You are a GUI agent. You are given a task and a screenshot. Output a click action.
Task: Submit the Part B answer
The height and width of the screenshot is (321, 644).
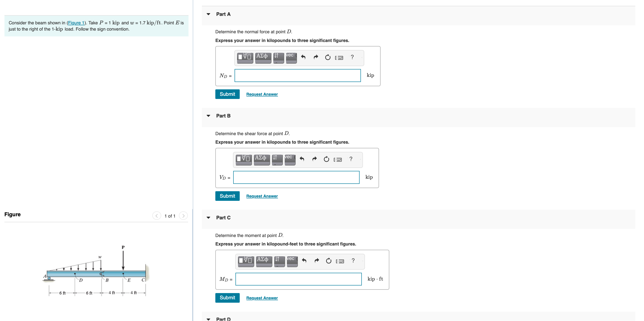227,196
